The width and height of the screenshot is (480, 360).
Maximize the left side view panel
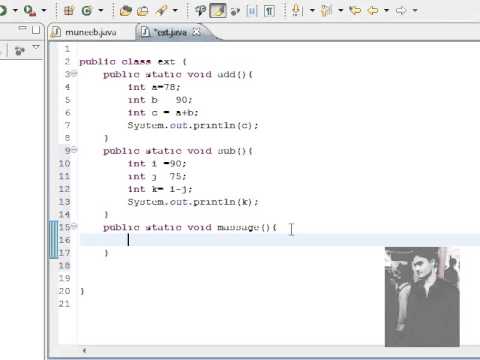36,30
